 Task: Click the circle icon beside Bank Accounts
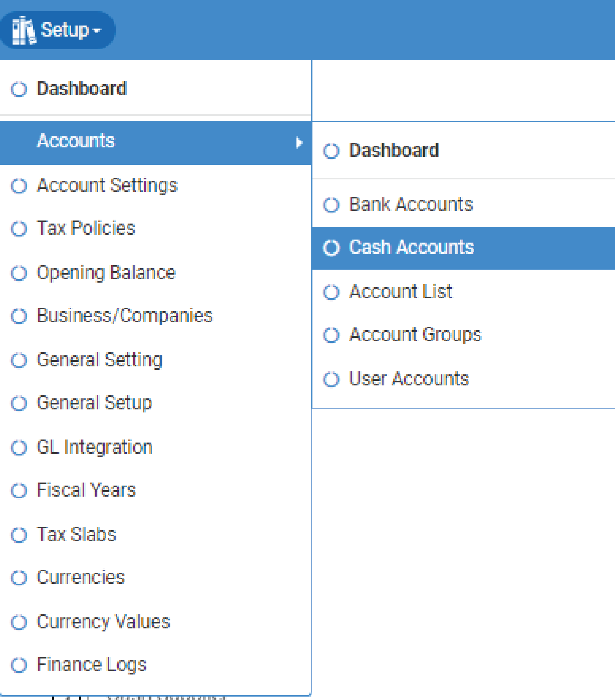[x=331, y=205]
